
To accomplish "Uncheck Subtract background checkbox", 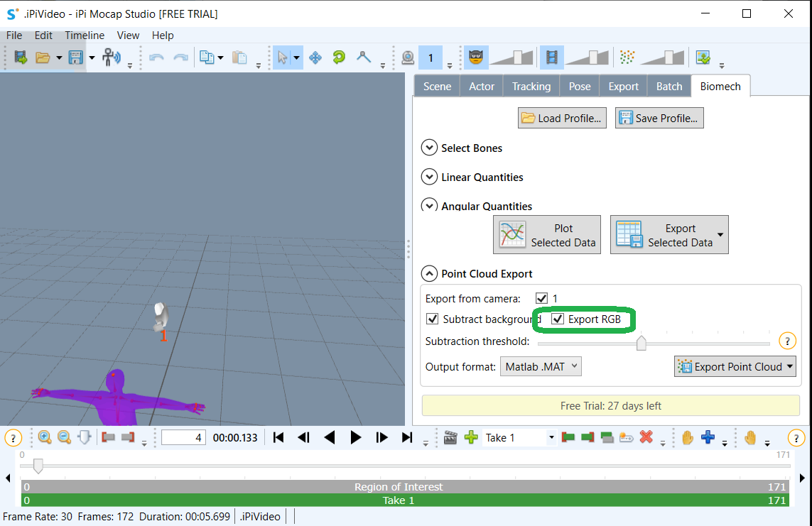I will pos(432,319).
